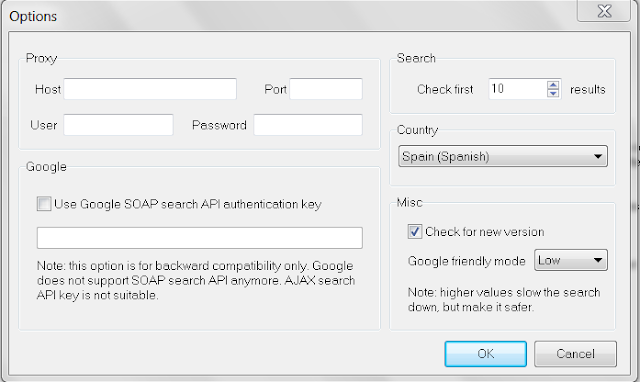The height and width of the screenshot is (382, 640).
Task: Confirm settings with the OK button
Action: 485,354
